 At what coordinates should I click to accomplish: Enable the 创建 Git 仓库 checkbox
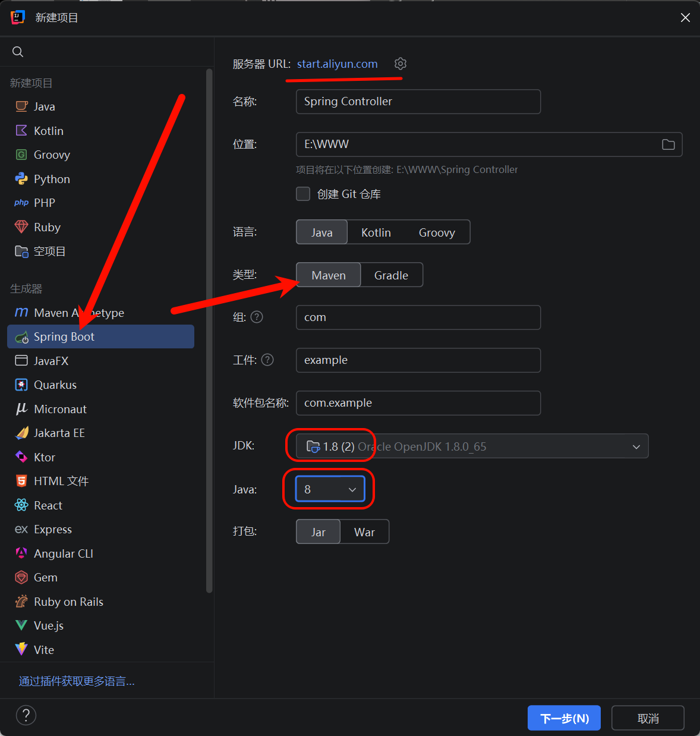[x=303, y=194]
